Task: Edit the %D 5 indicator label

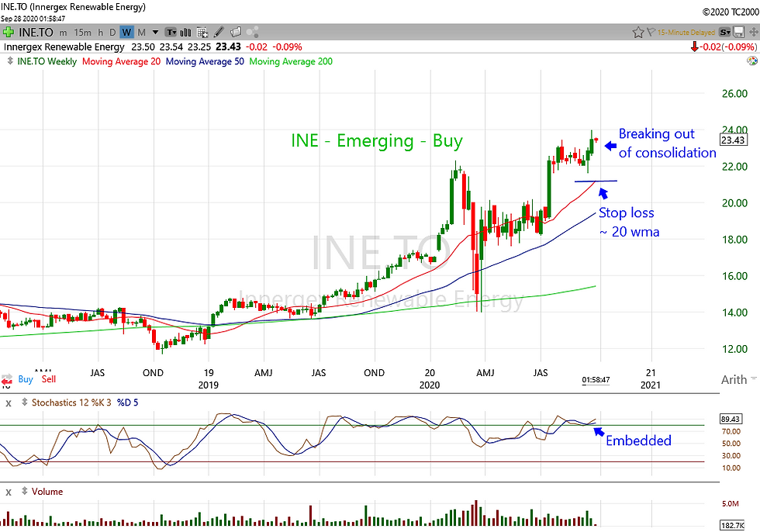Action: point(127,402)
